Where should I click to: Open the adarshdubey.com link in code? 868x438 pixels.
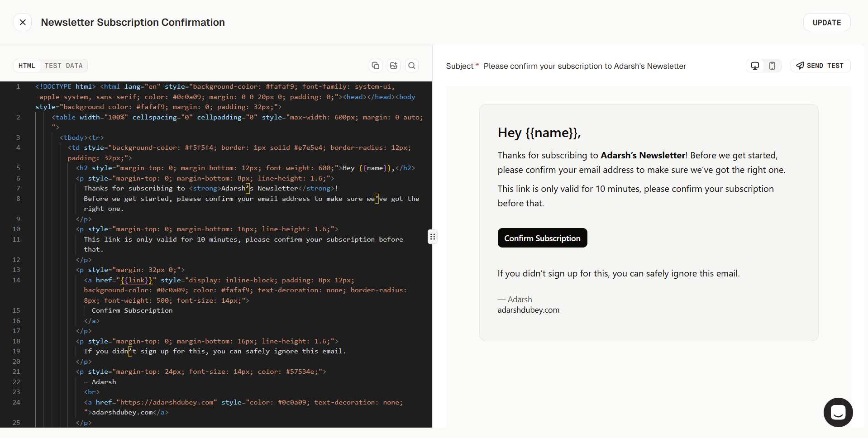click(x=166, y=402)
